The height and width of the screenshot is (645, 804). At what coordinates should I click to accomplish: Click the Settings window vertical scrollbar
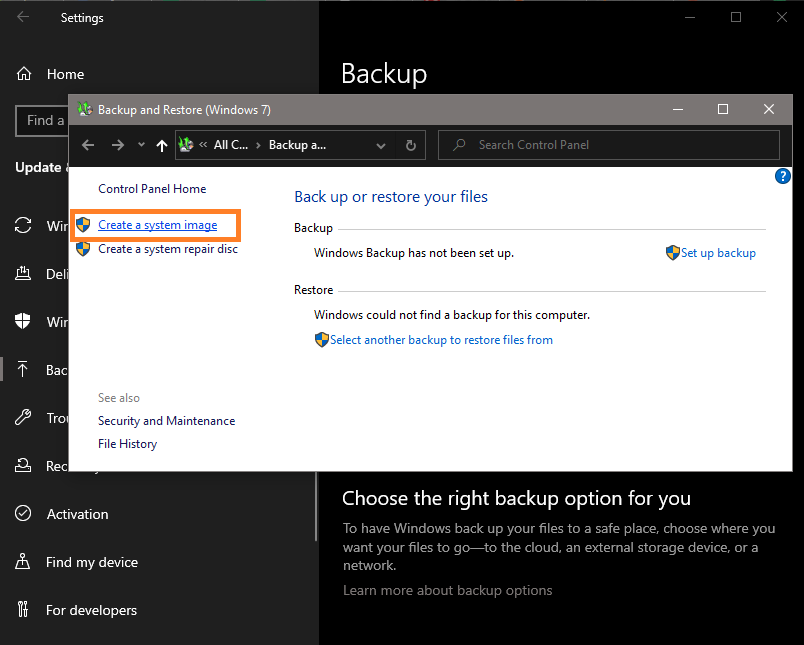(316, 507)
